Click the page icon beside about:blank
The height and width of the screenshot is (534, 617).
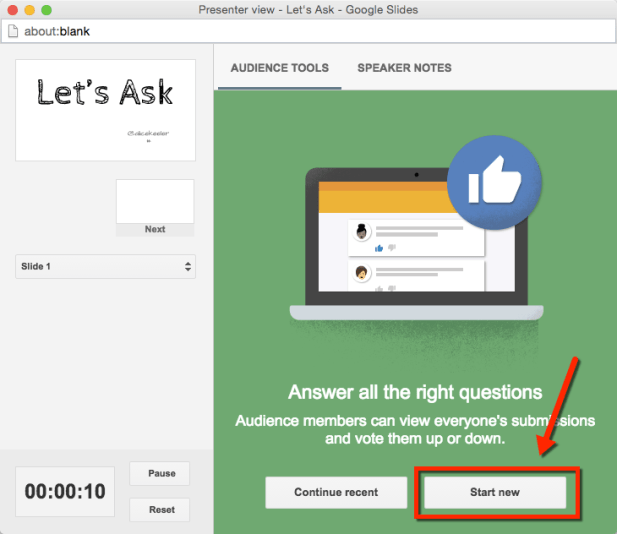click(x=13, y=31)
